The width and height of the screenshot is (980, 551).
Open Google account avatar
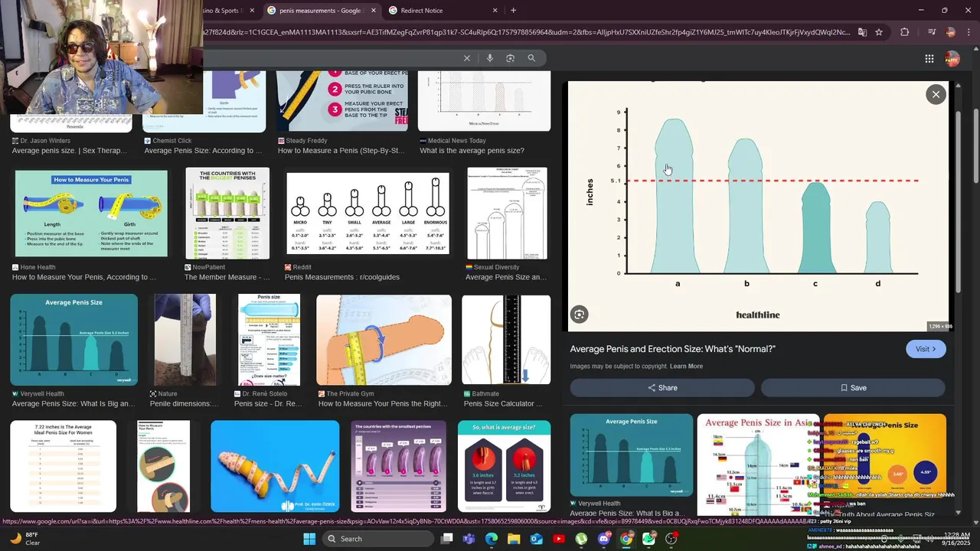pos(952,59)
